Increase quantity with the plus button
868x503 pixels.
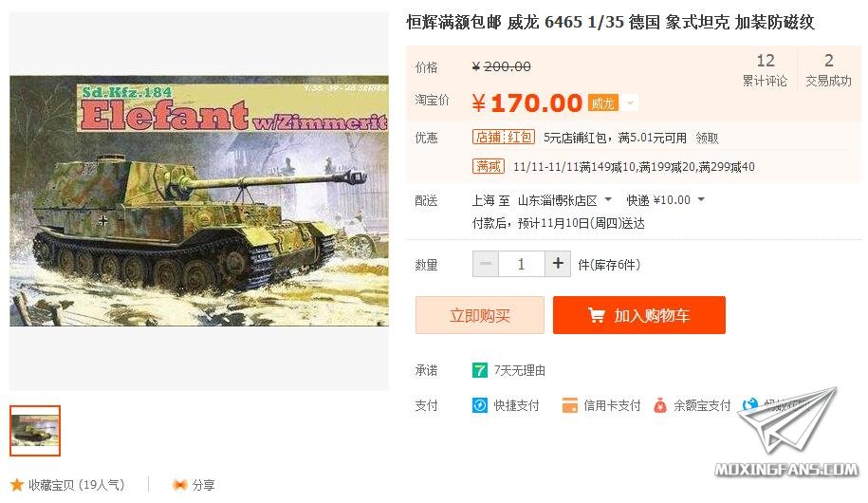click(x=558, y=264)
